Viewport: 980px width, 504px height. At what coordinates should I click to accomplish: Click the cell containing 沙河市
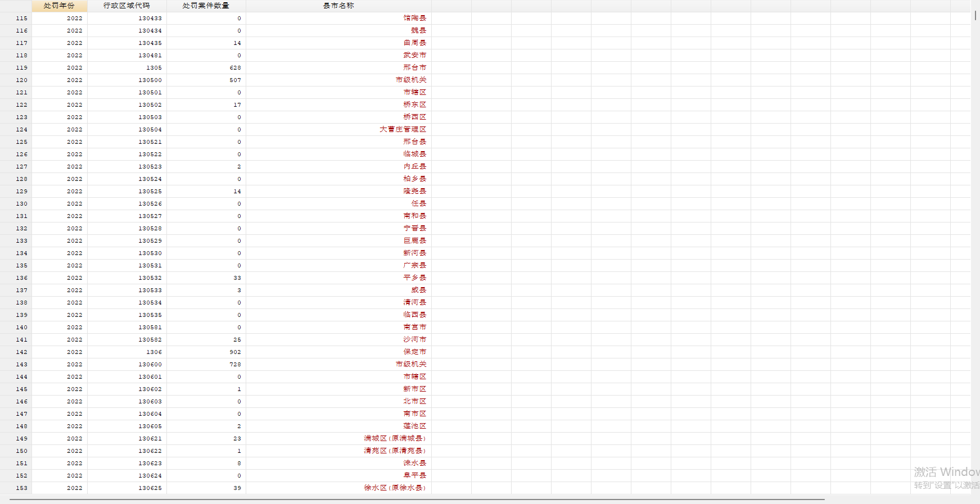(x=338, y=340)
